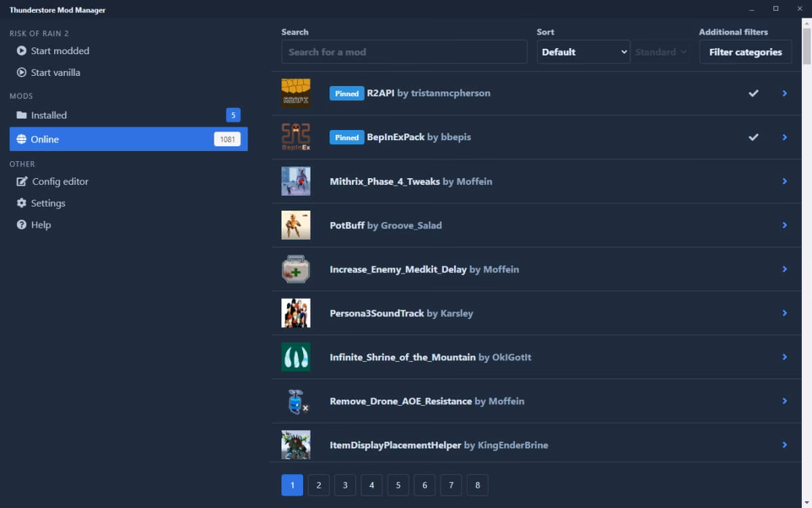
Task: Click the installed checkmark on BepInExPack row
Action: tap(753, 137)
